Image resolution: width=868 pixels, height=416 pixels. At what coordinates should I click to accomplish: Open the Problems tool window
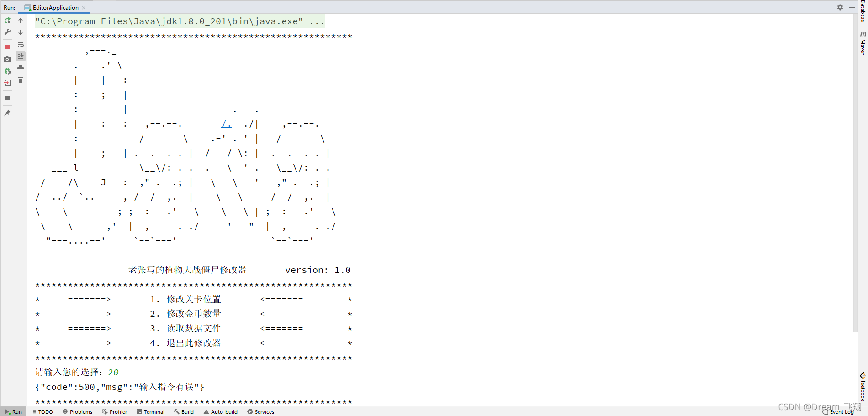point(77,412)
